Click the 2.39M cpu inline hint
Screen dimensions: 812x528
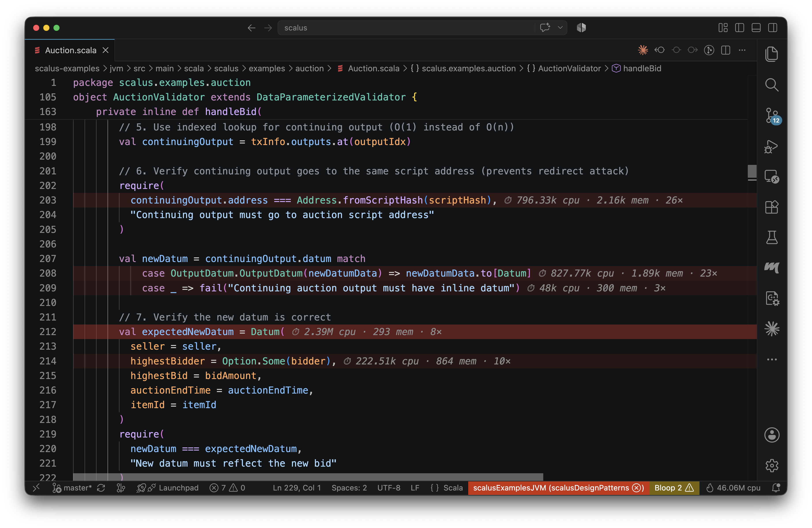tap(367, 332)
